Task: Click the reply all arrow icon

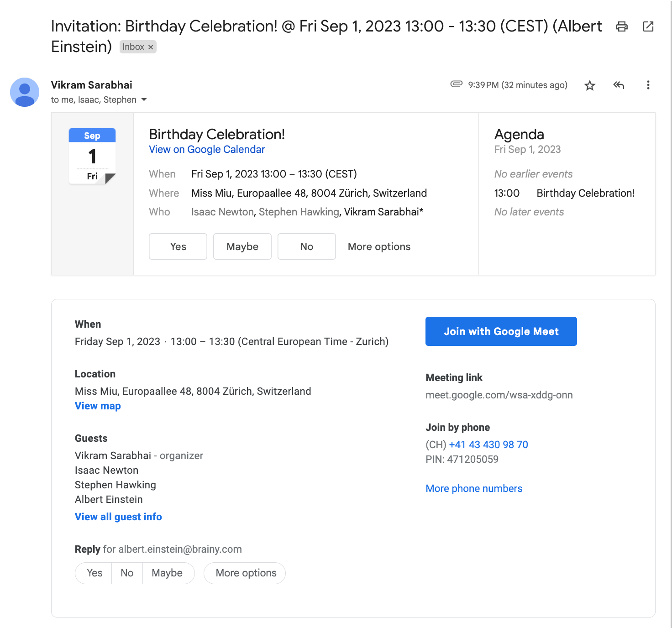Action: click(x=619, y=85)
